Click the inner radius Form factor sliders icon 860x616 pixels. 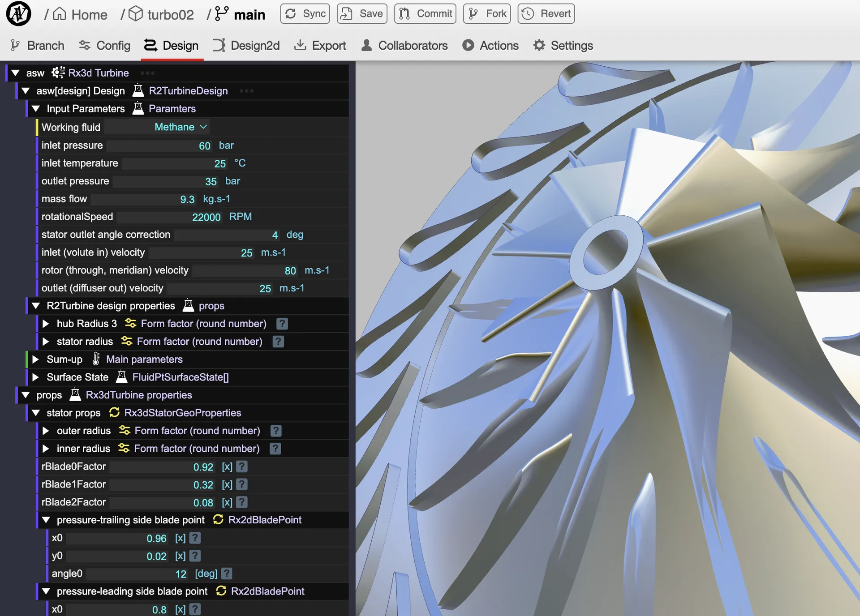(124, 448)
